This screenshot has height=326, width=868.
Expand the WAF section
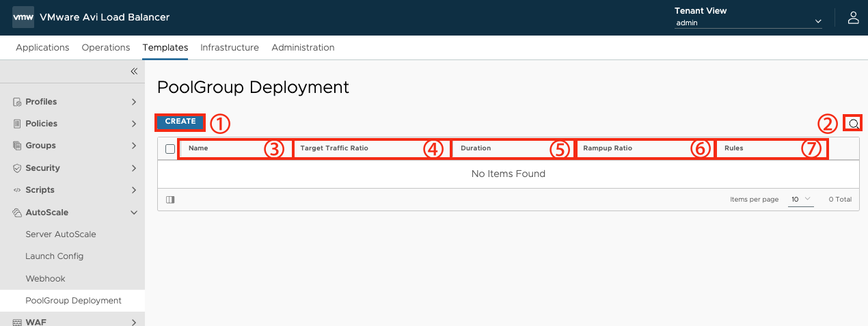point(134,322)
